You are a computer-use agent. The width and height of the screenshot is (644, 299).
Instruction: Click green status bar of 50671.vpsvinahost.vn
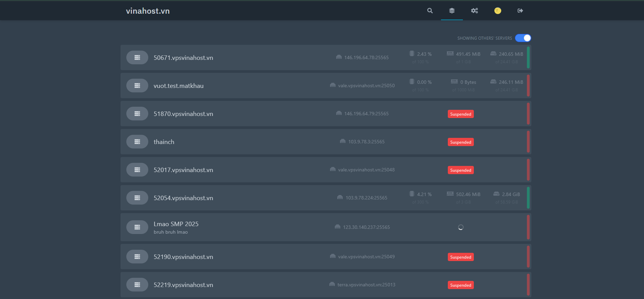pos(528,57)
